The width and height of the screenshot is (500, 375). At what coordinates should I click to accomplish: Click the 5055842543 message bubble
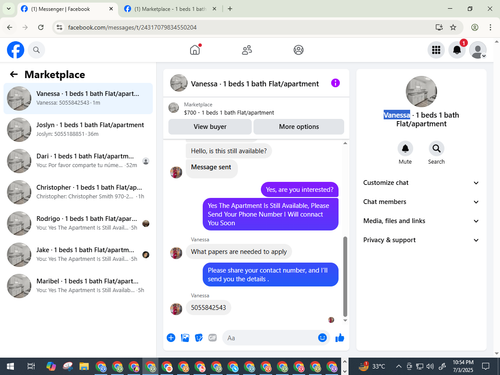[208, 307]
